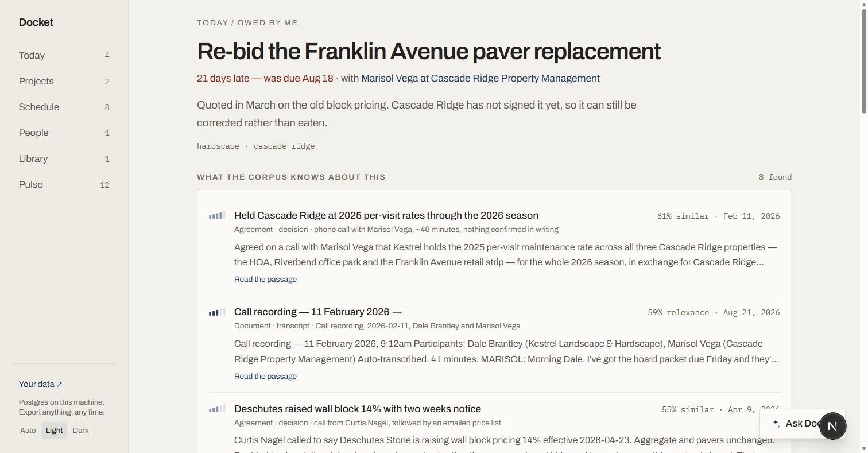Click the '8 found' count label
The height and width of the screenshot is (453, 868).
pyautogui.click(x=775, y=177)
